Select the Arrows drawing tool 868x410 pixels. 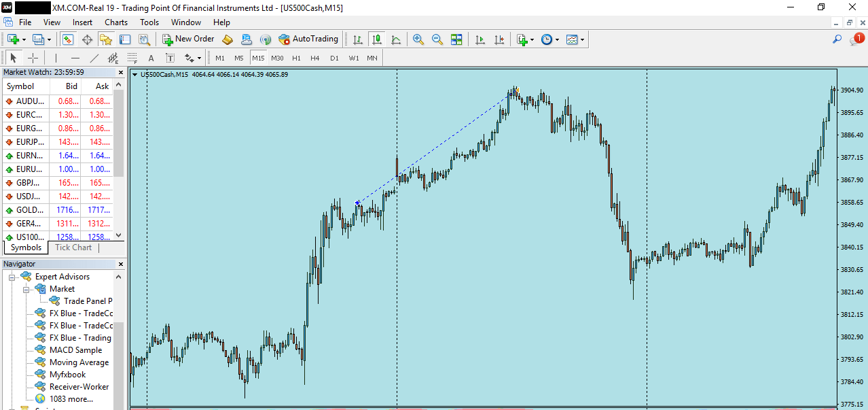pyautogui.click(x=189, y=58)
